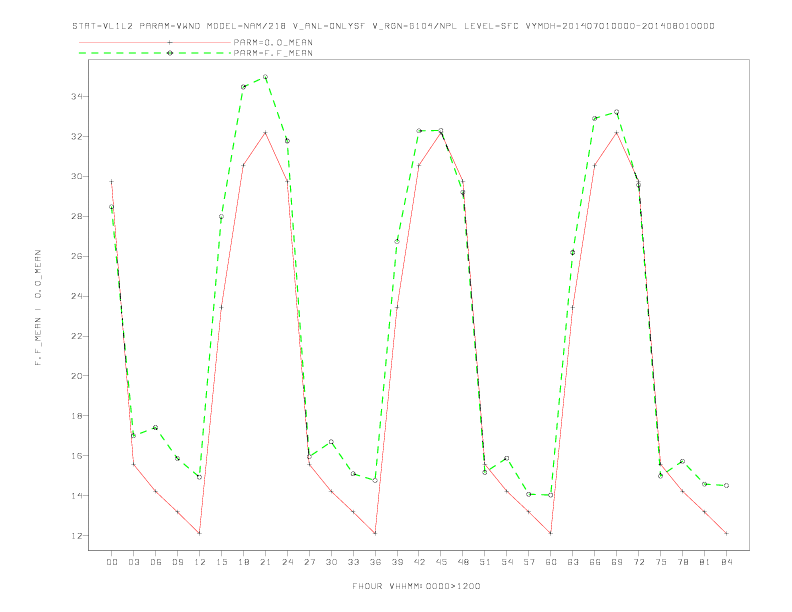Viewport: 792px width, 612px height.
Task: Click x-axis tick label 03
Action: pos(133,562)
